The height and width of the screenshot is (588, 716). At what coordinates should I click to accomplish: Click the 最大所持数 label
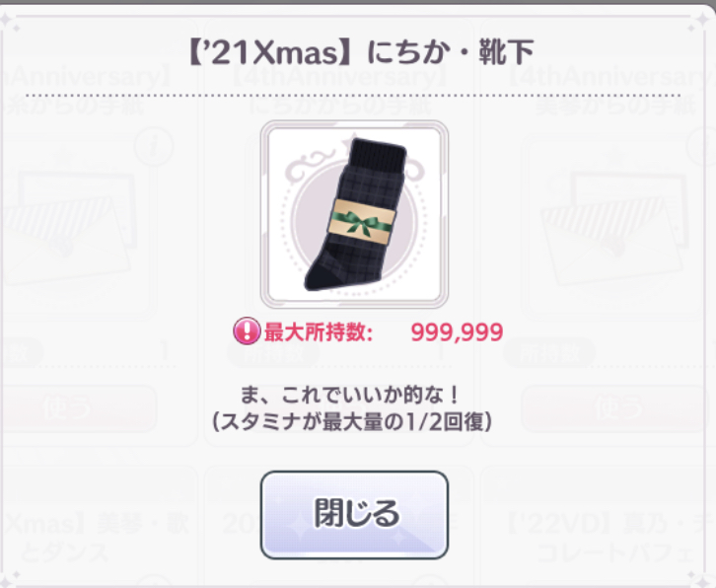click(x=319, y=332)
